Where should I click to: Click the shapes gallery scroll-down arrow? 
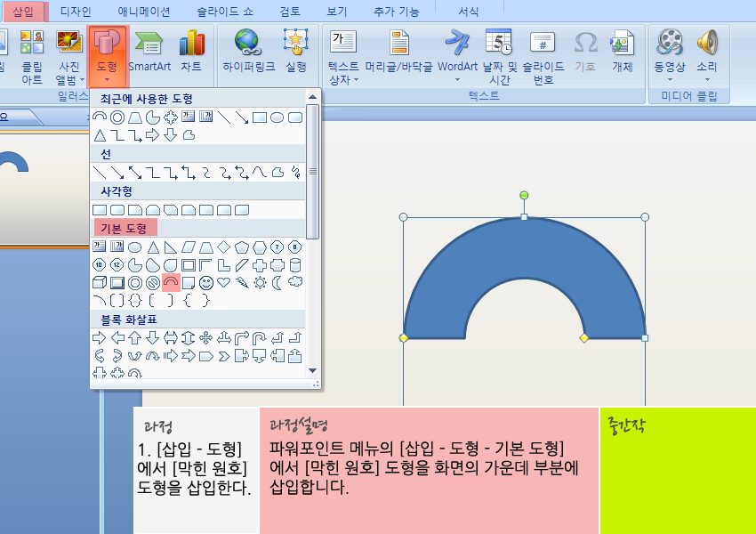pos(312,370)
